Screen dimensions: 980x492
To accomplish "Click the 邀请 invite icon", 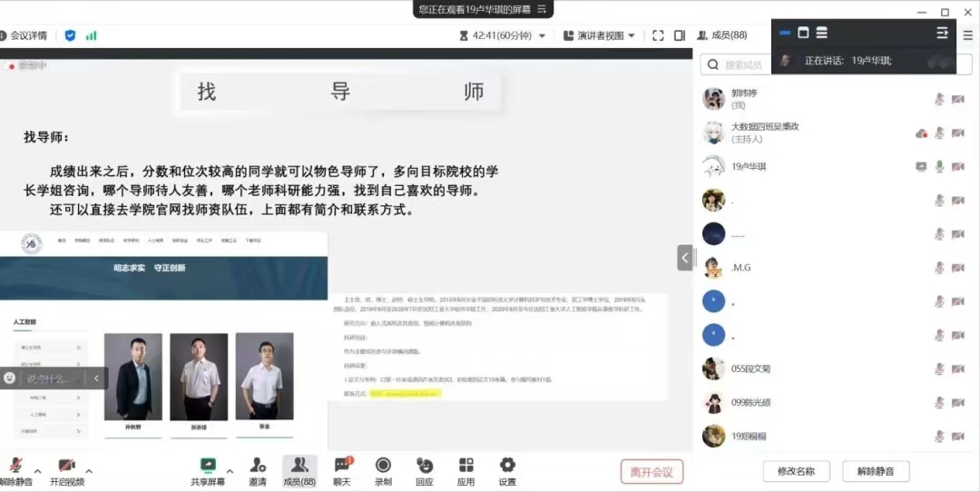I will coord(258,466).
